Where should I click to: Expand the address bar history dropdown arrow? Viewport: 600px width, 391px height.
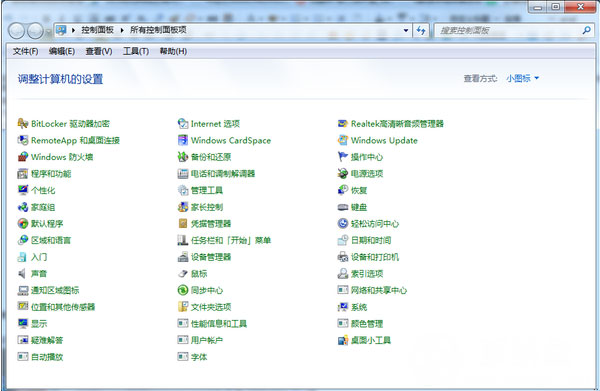[x=406, y=30]
